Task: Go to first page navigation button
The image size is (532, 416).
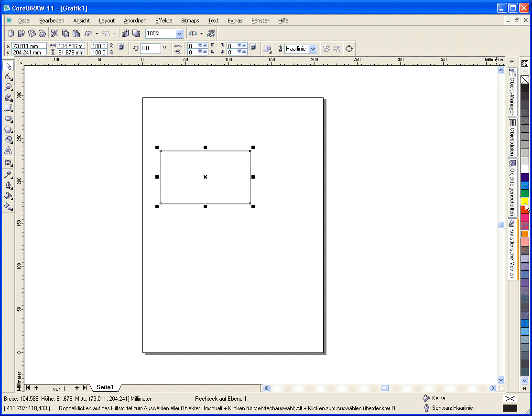Action: click(28, 388)
